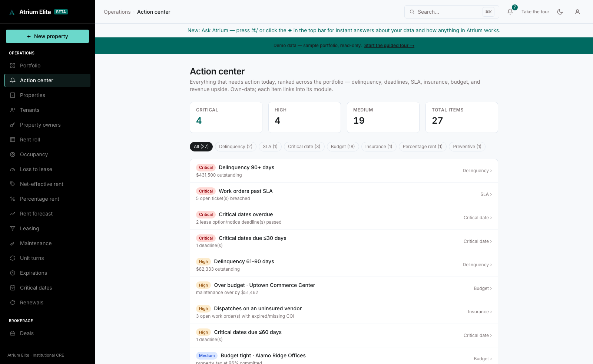This screenshot has height=364, width=593.
Task: Click the Portfolio grid icon in sidebar
Action: (13, 66)
